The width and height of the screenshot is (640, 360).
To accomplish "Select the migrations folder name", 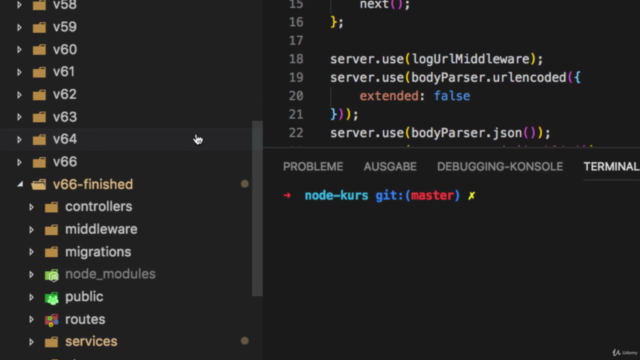I will 98,252.
